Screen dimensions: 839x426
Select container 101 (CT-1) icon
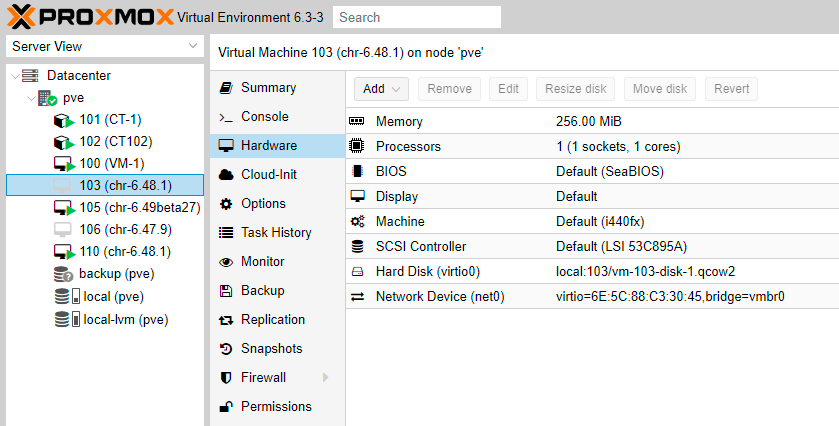[x=64, y=120]
